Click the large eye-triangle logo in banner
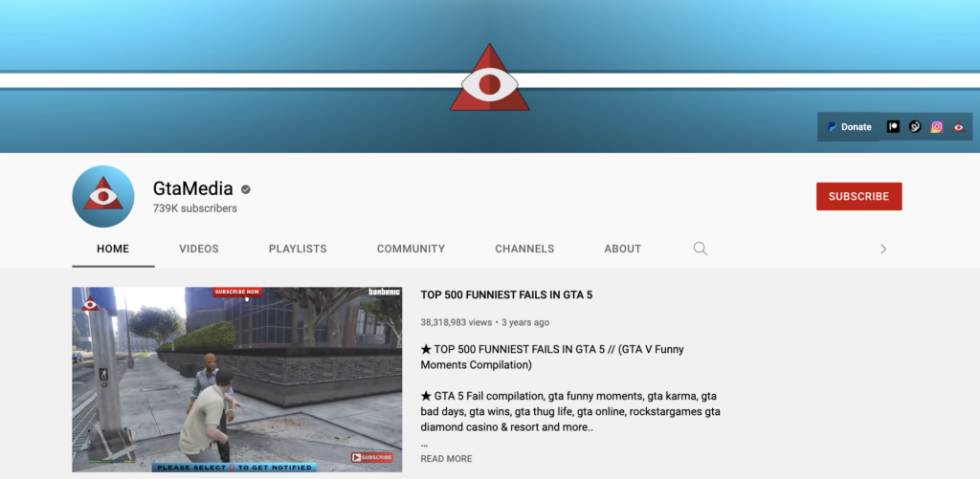The image size is (980, 479). coord(489,78)
